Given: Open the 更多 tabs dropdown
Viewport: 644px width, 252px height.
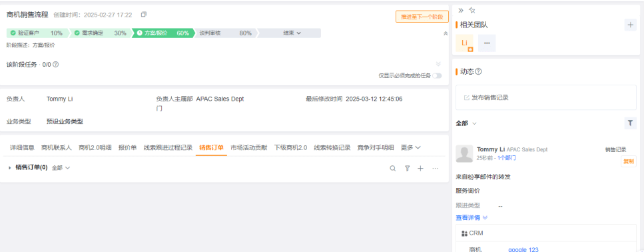Looking at the screenshot, I should pos(411,147).
